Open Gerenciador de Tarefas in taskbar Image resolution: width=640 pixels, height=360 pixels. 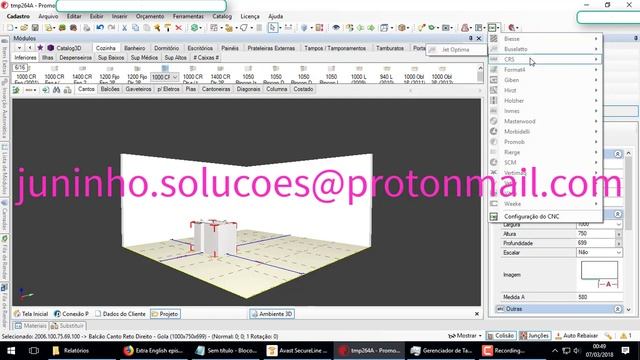(x=442, y=351)
